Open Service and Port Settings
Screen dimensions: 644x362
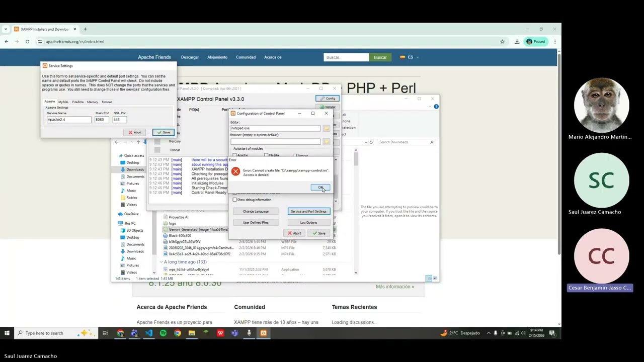pyautogui.click(x=308, y=211)
